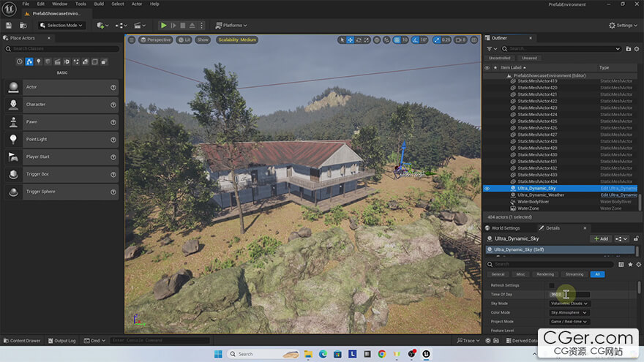Select the Cinematic category clapper icon

point(58,61)
